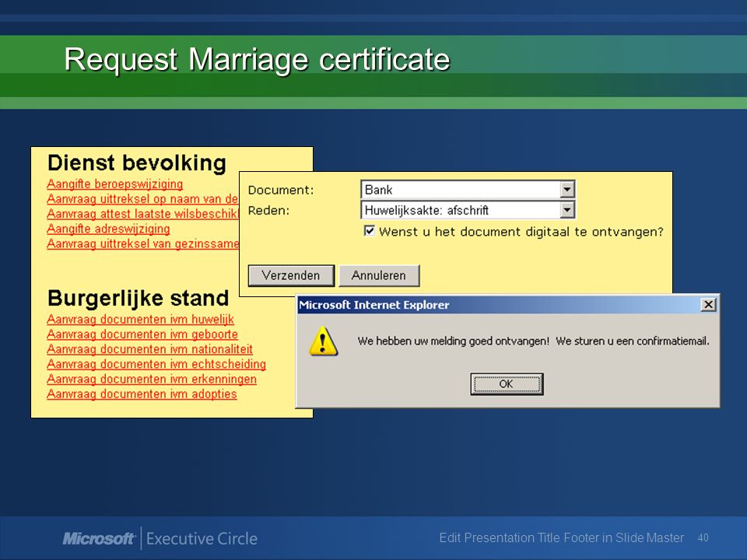Click the Burgerlijke stand heading

coord(139,299)
